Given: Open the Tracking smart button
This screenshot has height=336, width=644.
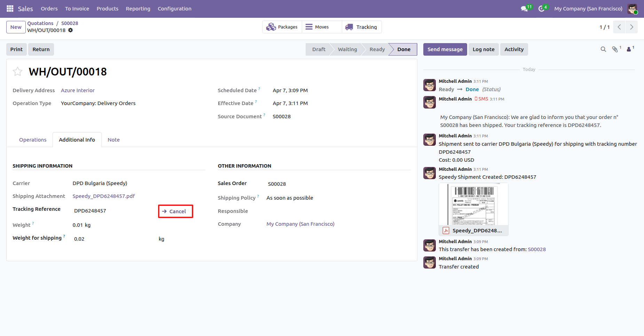Looking at the screenshot, I should 362,27.
